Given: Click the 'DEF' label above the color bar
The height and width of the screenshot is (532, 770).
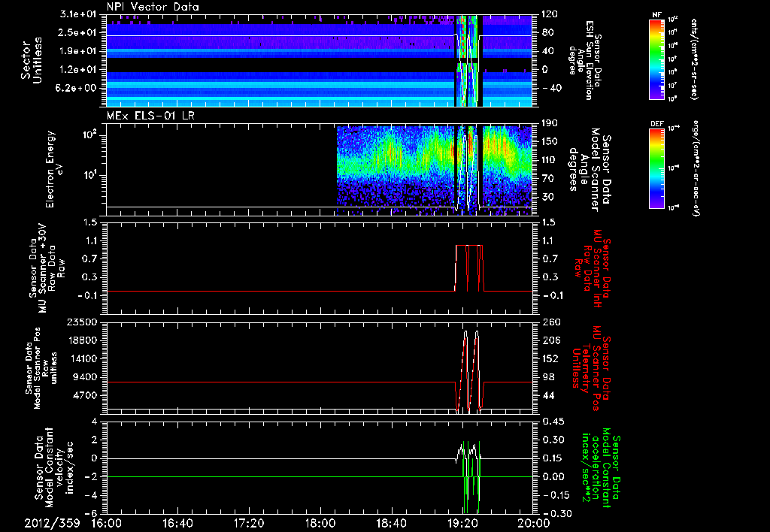Looking at the screenshot, I should (656, 124).
